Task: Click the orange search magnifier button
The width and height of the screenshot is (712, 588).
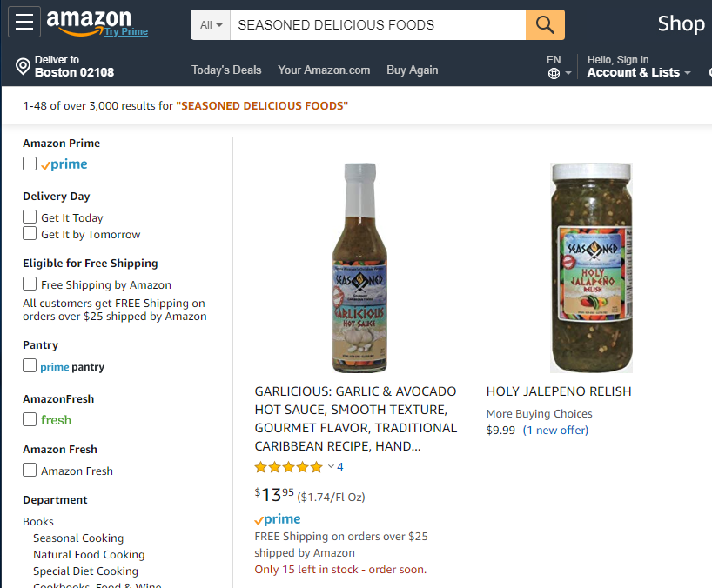Action: [x=545, y=24]
